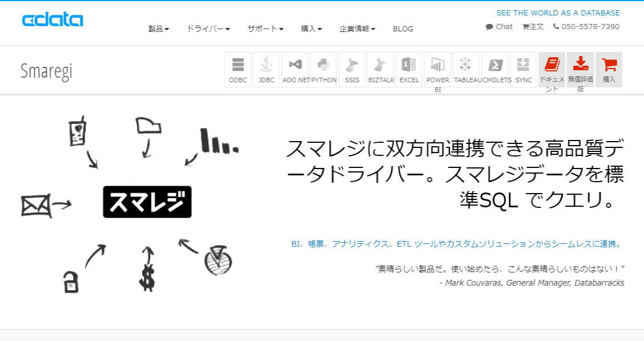Image resolution: width=644 pixels, height=341 pixels.
Task: Click the 'SEE THE WORLD AS A DATABASE' tagline
Action: tap(558, 13)
